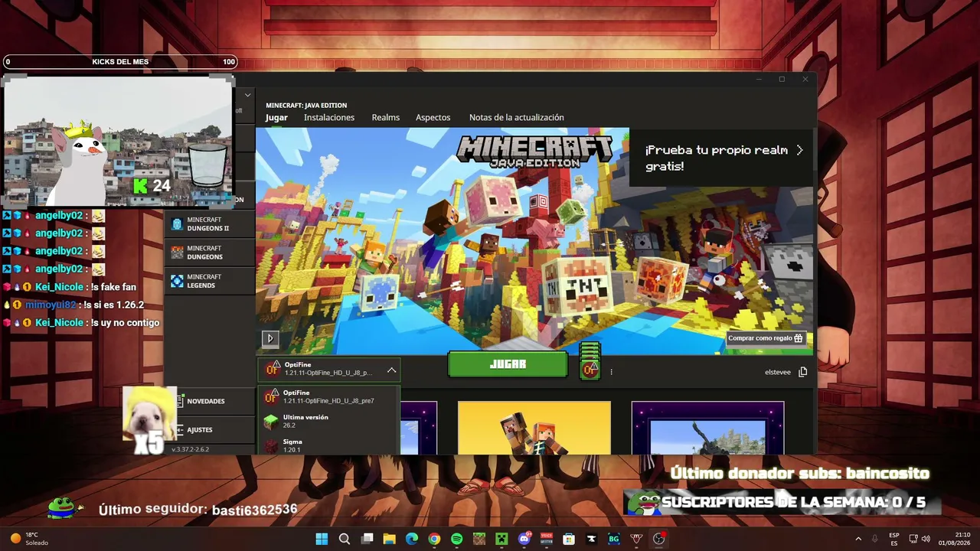Collapse the OptiFine installation selector dropdown
The width and height of the screenshot is (980, 551).
coord(391,370)
